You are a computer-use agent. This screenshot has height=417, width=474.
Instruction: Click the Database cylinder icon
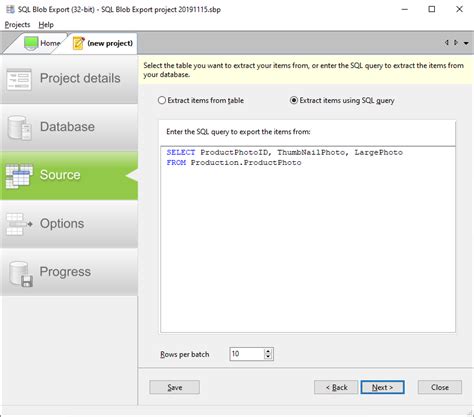[19, 128]
